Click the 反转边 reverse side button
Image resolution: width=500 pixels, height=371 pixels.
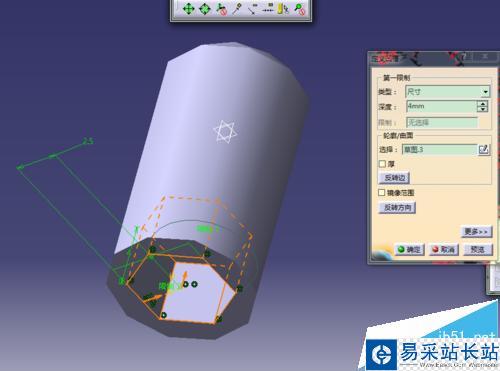tap(394, 178)
